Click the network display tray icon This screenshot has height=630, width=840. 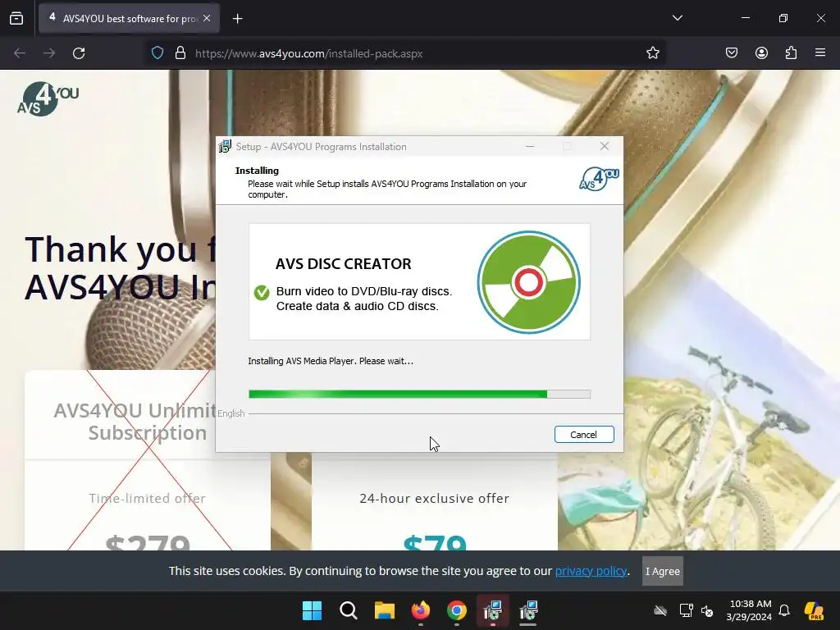coord(686,610)
